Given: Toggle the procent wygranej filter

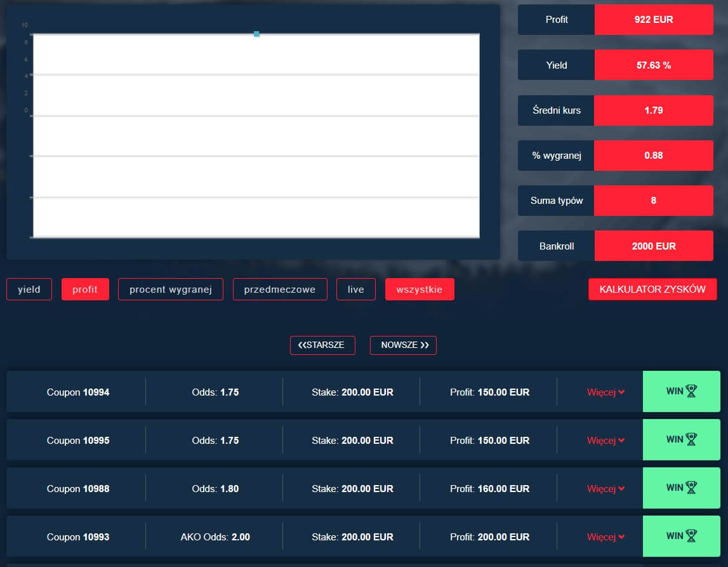Looking at the screenshot, I should click(170, 290).
